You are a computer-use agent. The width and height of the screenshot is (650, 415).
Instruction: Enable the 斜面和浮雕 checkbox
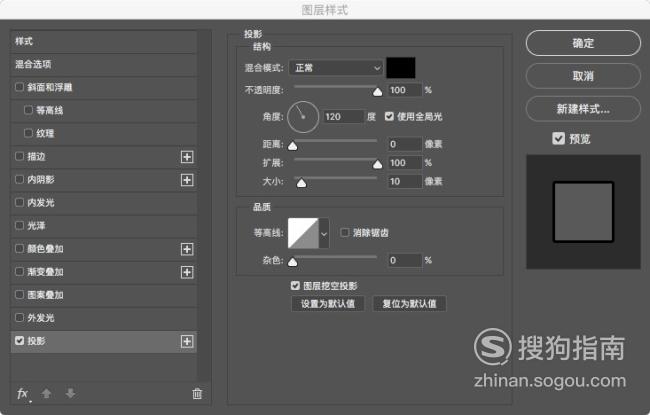click(19, 87)
